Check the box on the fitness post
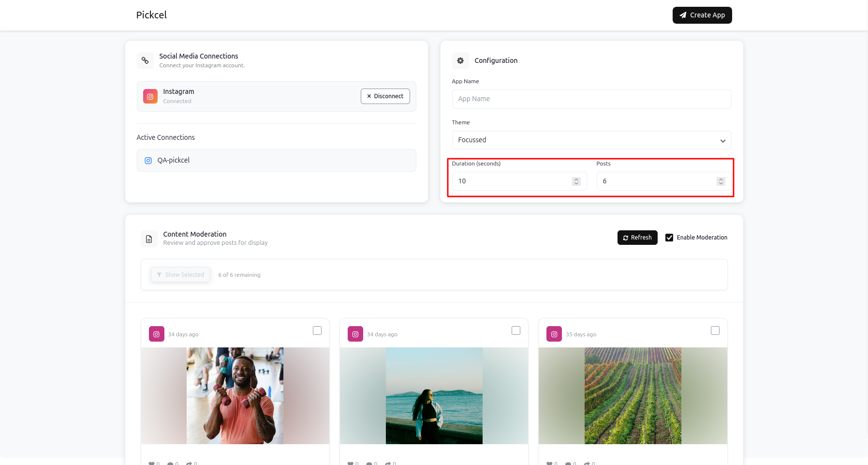The height and width of the screenshot is (465, 868). point(317,330)
